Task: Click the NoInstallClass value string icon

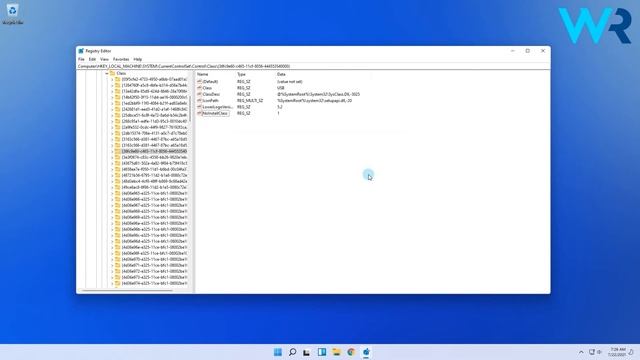Action: point(199,113)
